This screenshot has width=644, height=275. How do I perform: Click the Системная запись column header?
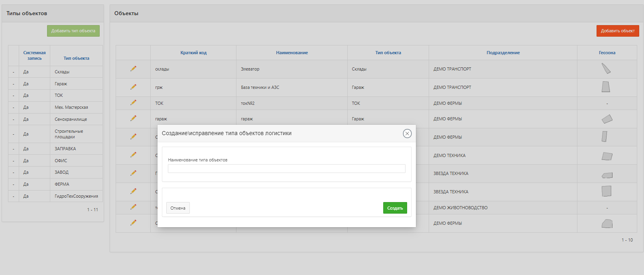coord(34,55)
